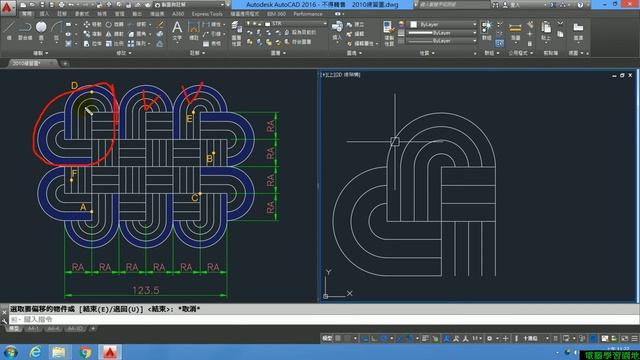Select the Line drawing tool
Image resolution: width=640 pixels, height=360 pixels.
(x=9, y=31)
